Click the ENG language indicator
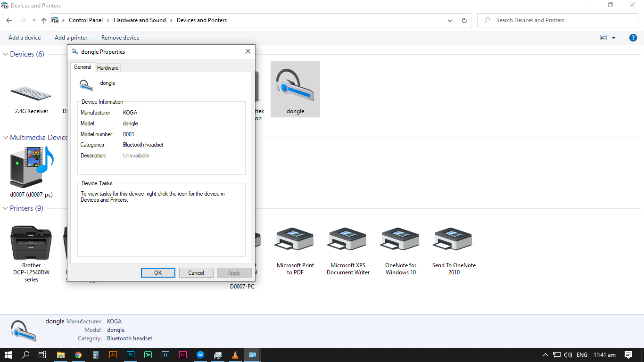Image resolution: width=644 pixels, height=362 pixels. (x=582, y=355)
